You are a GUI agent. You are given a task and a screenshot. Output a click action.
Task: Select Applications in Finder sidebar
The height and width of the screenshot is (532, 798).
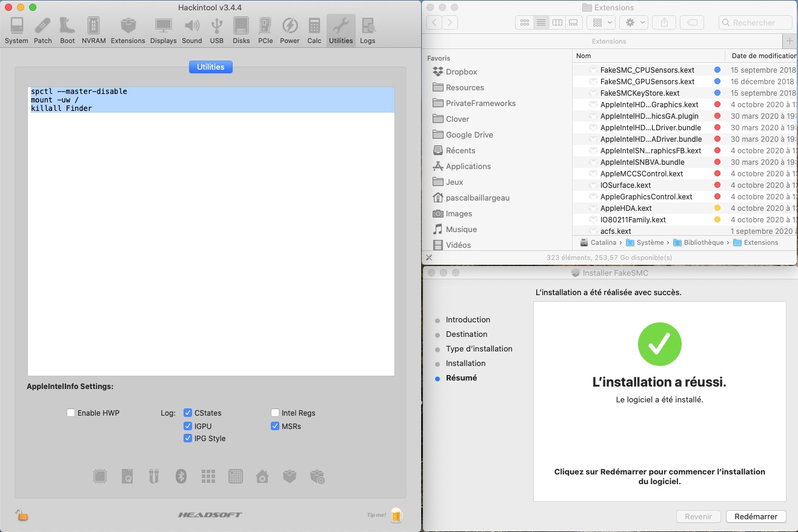pyautogui.click(x=462, y=166)
